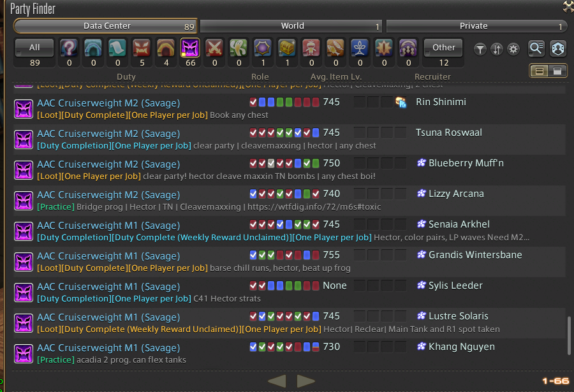Filter by the pink creature Hunt icon
Image resolution: width=574 pixels, height=392 pixels.
(311, 48)
